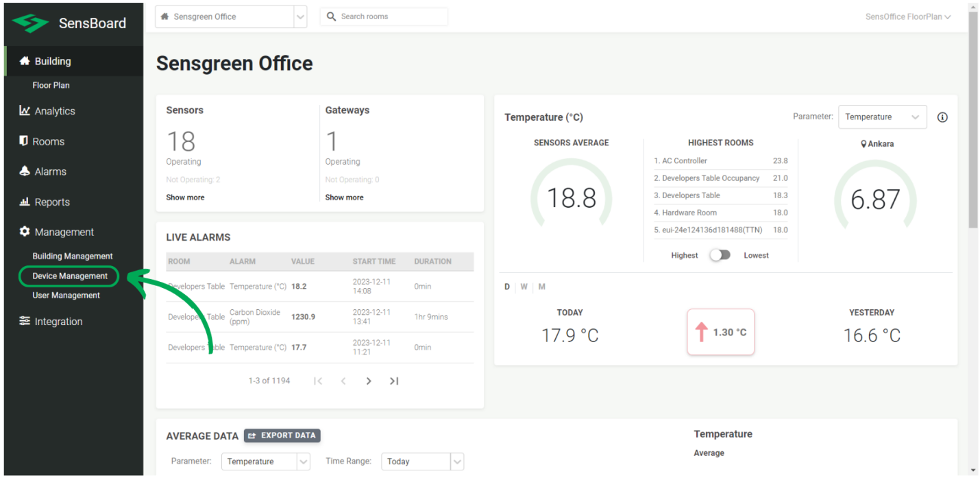Click the Integration sliders icon

point(25,321)
